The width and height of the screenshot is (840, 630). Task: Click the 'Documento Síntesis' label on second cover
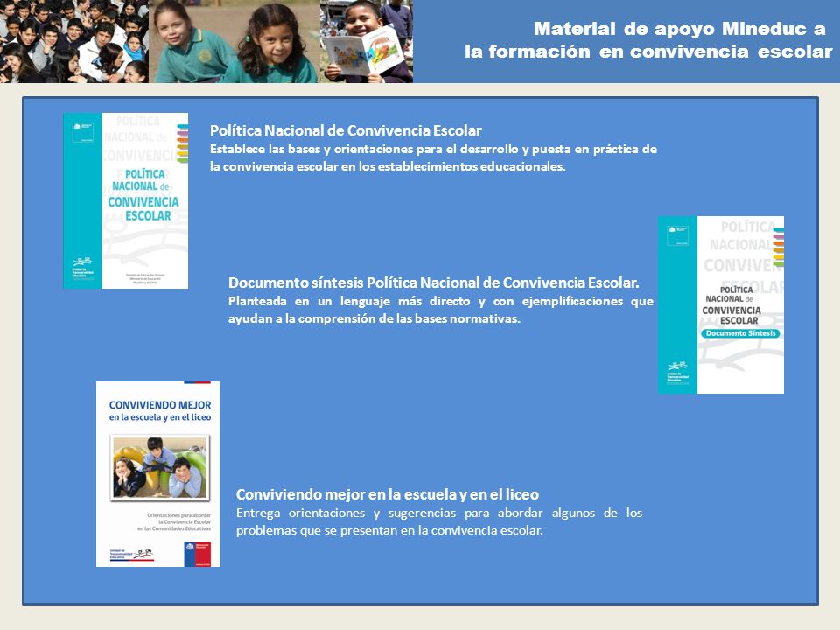(x=740, y=333)
